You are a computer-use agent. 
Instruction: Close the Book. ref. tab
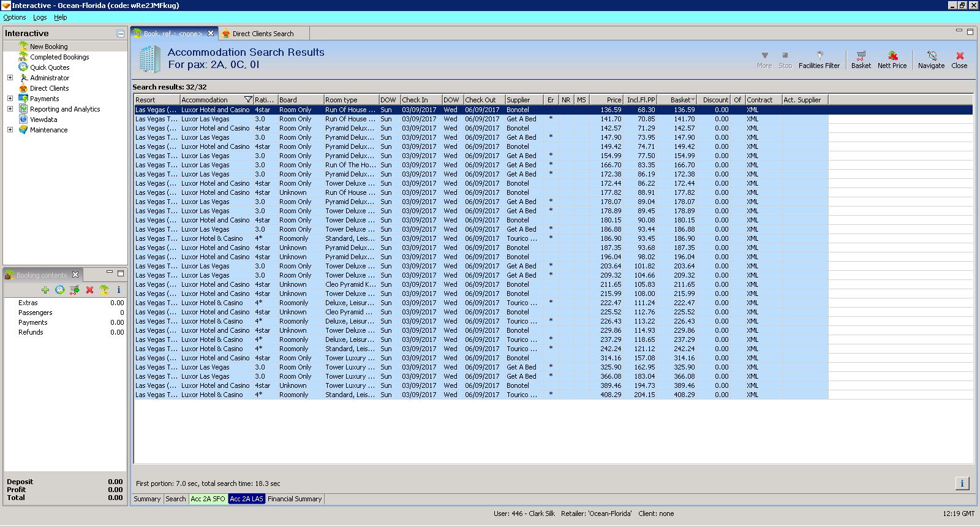coord(211,34)
